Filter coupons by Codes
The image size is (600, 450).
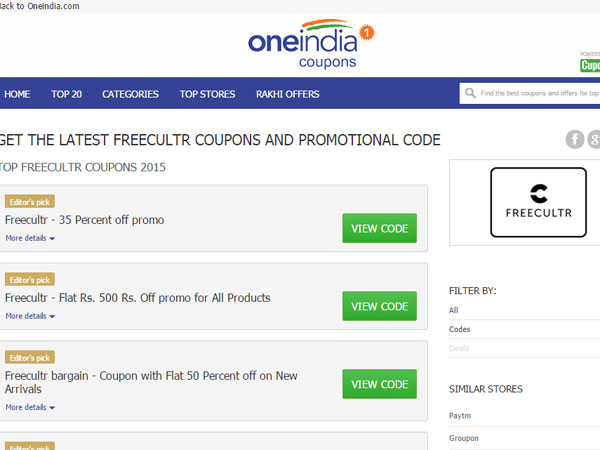[460, 329]
